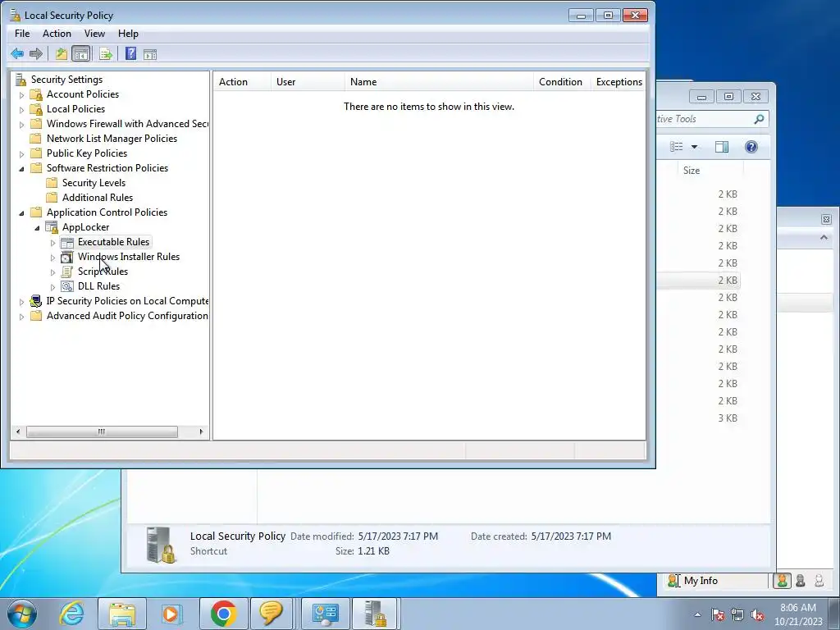
Task: Sort by the Exceptions column header
Action: click(619, 82)
